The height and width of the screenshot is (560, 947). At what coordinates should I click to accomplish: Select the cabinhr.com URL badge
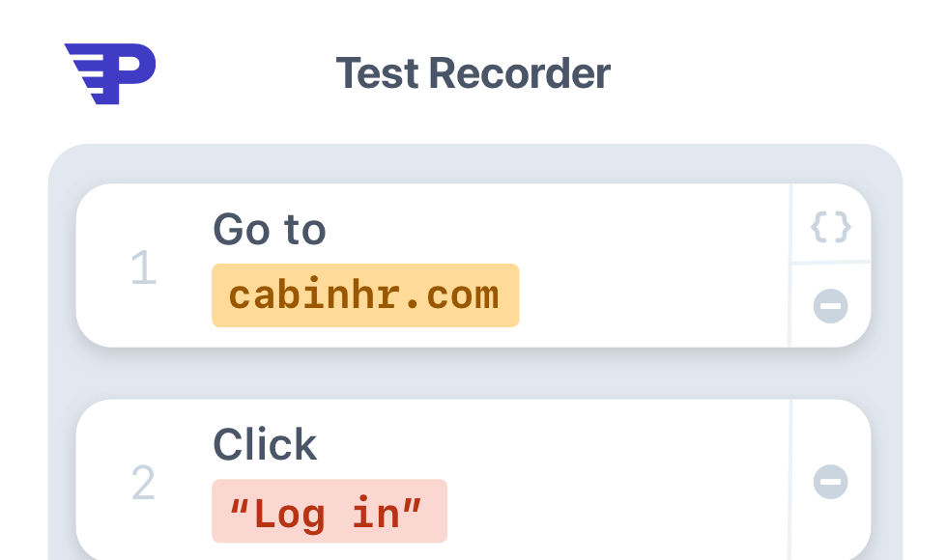click(x=365, y=295)
